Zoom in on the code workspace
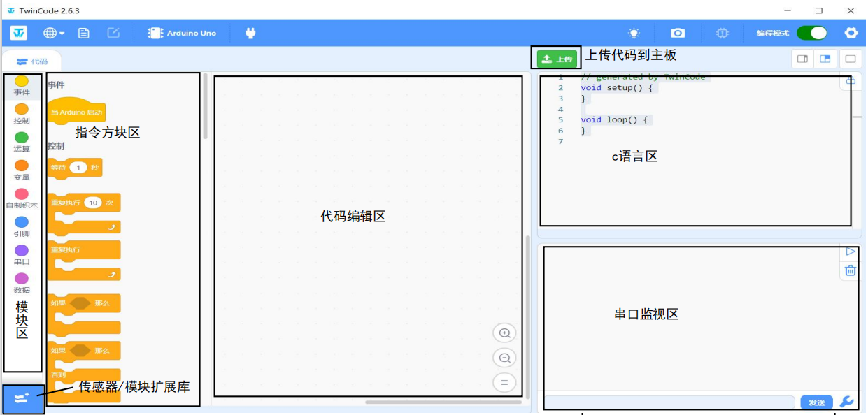Screen dimensions: 868x415 [x=504, y=333]
